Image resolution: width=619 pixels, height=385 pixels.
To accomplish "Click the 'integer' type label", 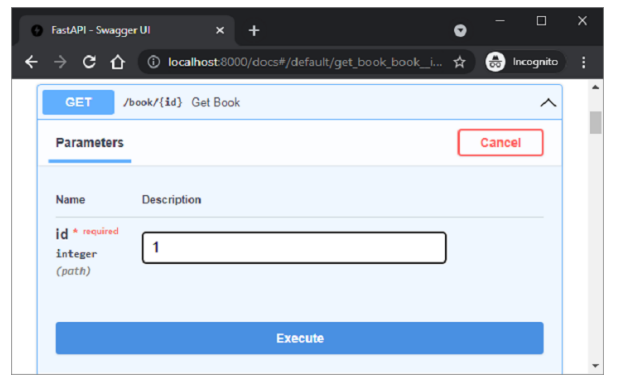I will click(x=76, y=254).
